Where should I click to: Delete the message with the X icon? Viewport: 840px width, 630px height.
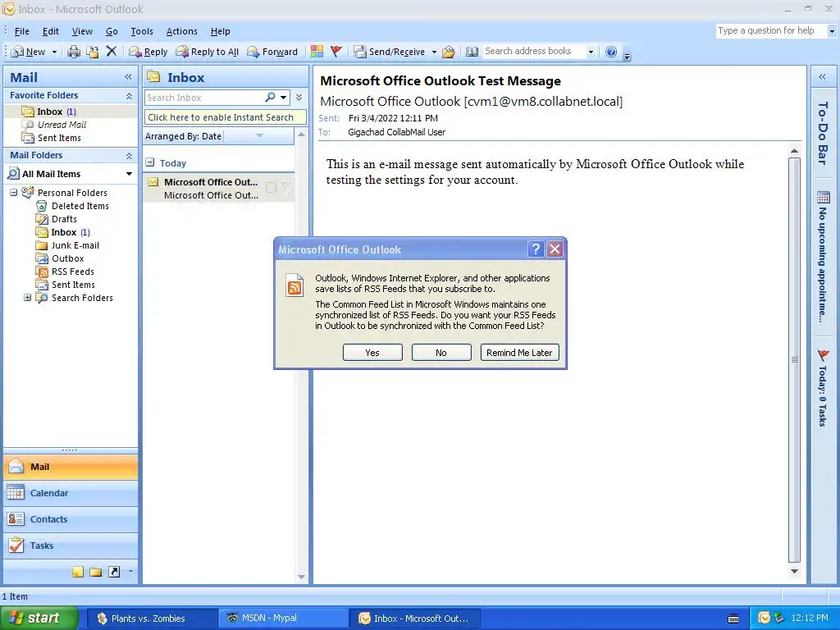click(111, 52)
